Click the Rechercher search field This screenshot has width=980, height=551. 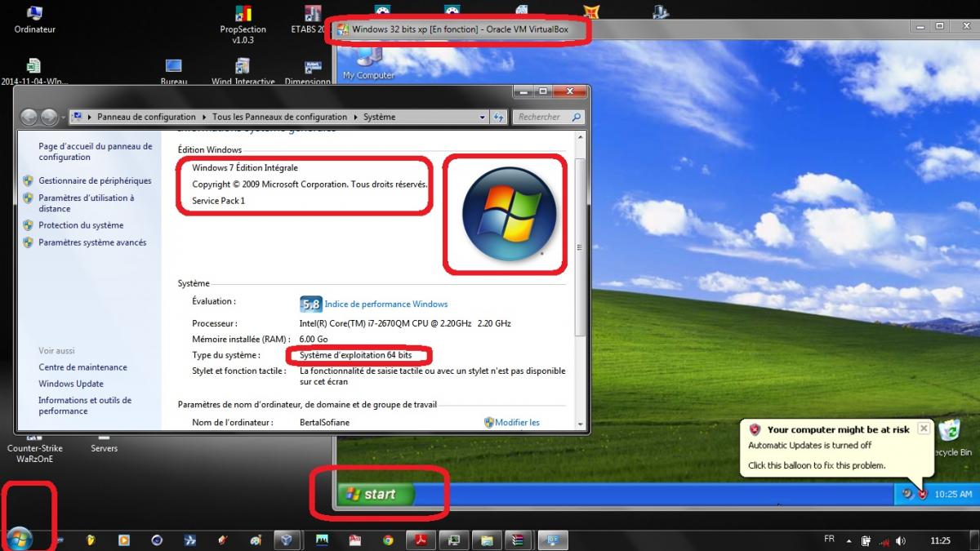click(x=549, y=118)
